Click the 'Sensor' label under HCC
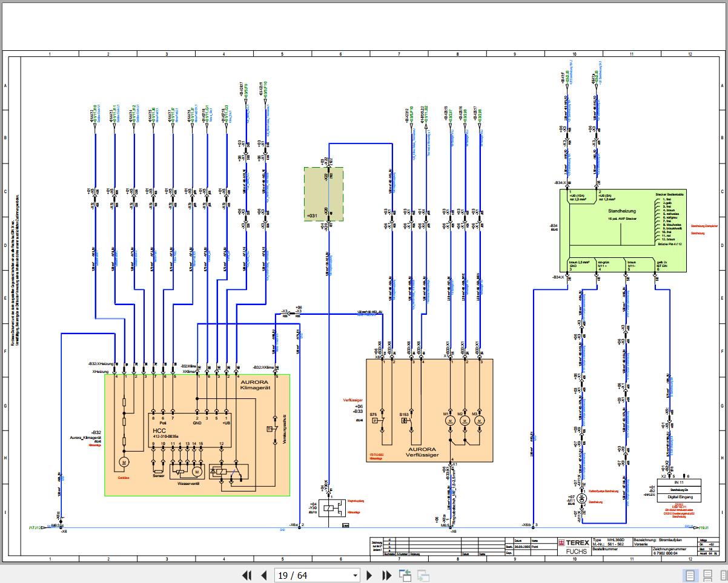 pos(158,476)
